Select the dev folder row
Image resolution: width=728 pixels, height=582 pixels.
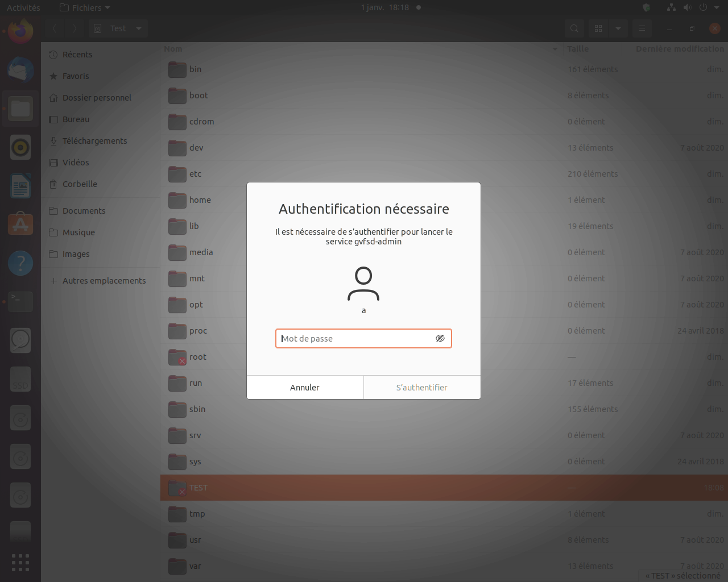444,148
